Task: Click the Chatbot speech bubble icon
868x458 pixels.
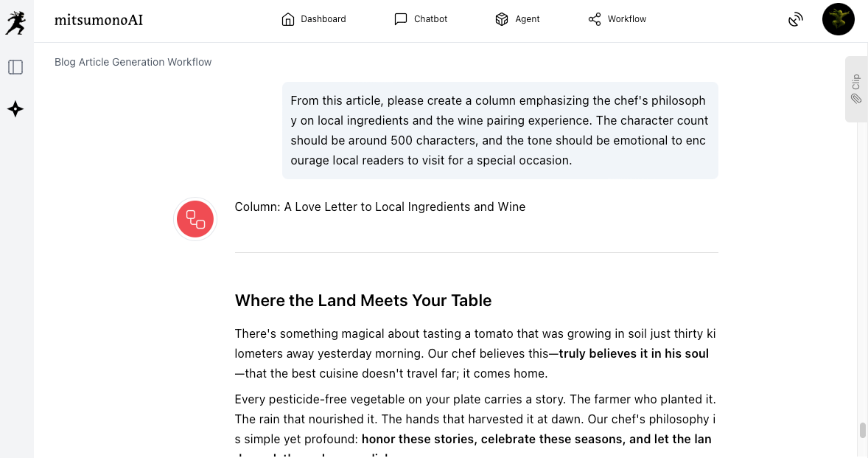Action: coord(401,19)
